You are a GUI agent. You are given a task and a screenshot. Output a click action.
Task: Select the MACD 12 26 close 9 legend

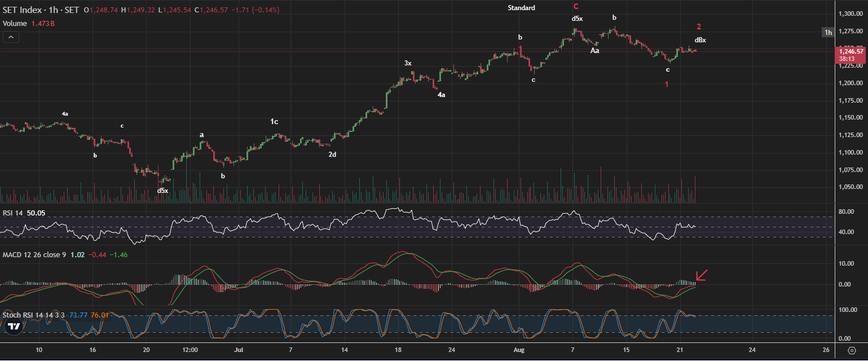click(34, 254)
